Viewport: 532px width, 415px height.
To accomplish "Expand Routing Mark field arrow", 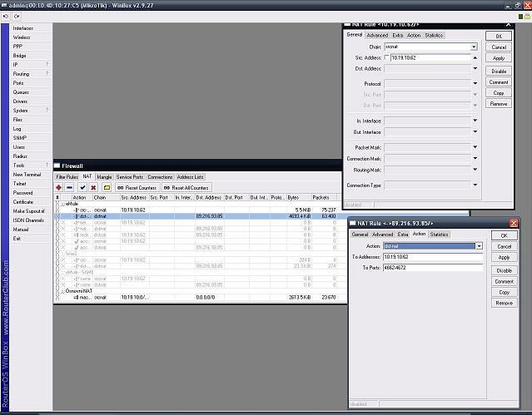I will coord(475,170).
